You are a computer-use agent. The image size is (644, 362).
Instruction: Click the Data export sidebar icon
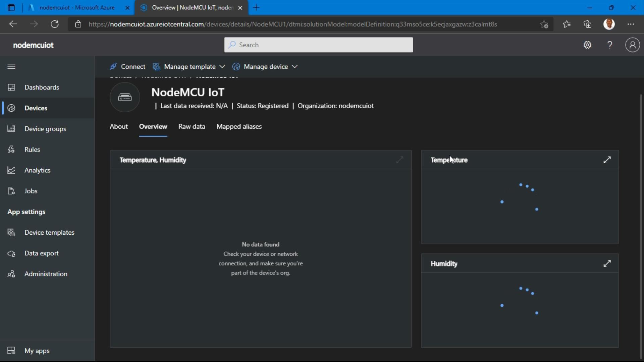[11, 253]
